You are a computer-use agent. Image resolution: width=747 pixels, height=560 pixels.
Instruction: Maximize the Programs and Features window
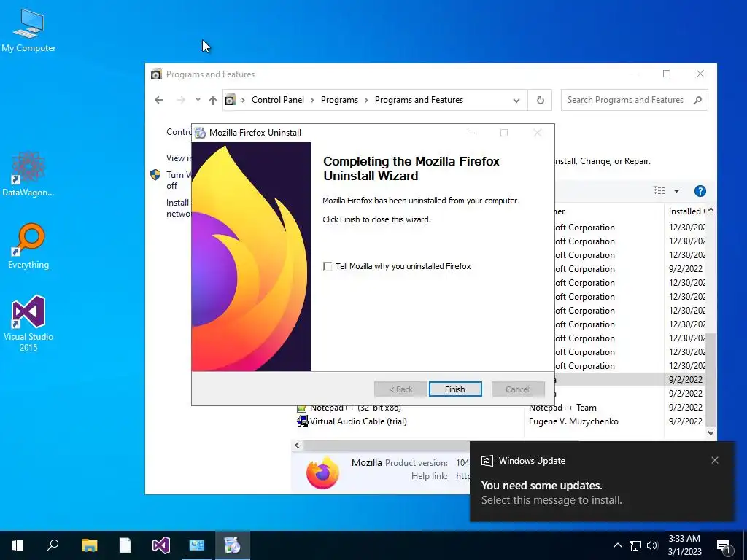coord(667,74)
